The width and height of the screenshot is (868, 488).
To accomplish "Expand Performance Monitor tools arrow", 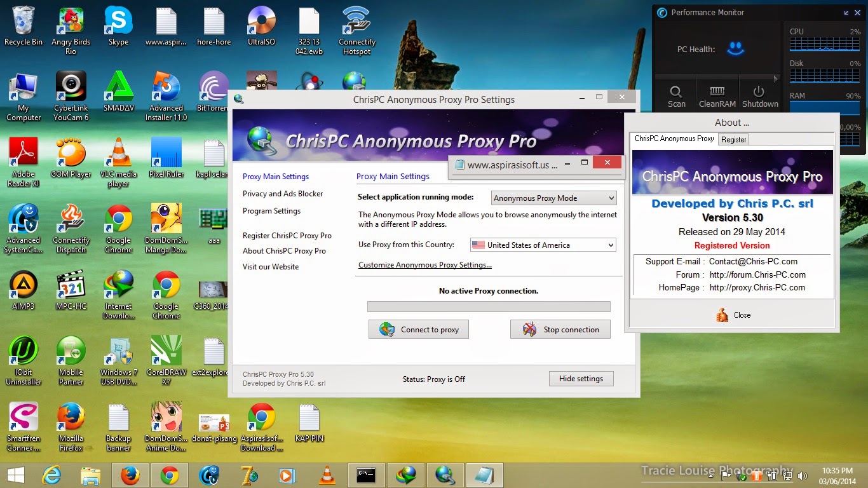I will coord(775,79).
